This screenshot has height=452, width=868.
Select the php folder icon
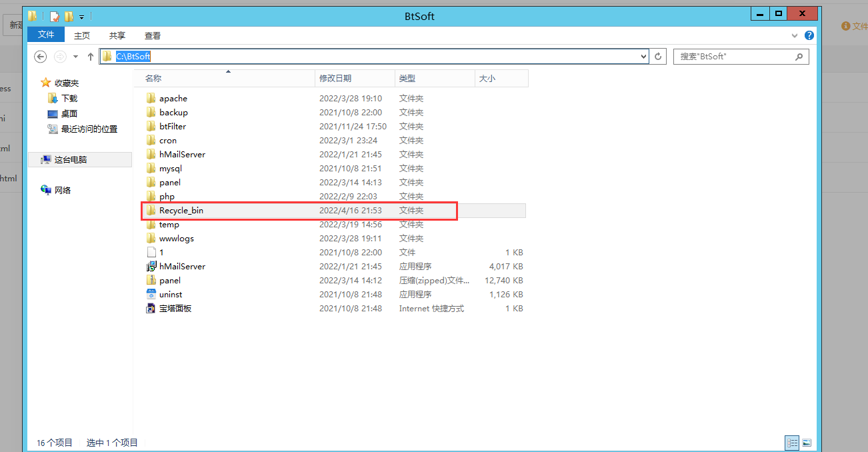[x=151, y=196]
